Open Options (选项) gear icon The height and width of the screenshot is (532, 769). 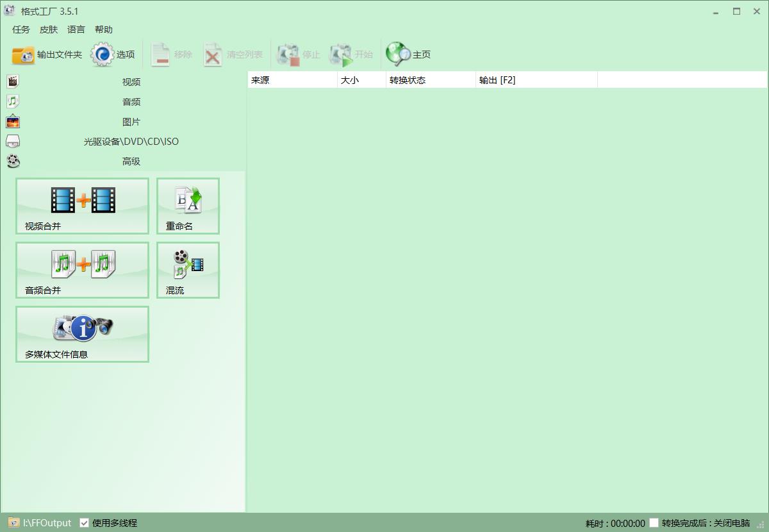click(103, 55)
